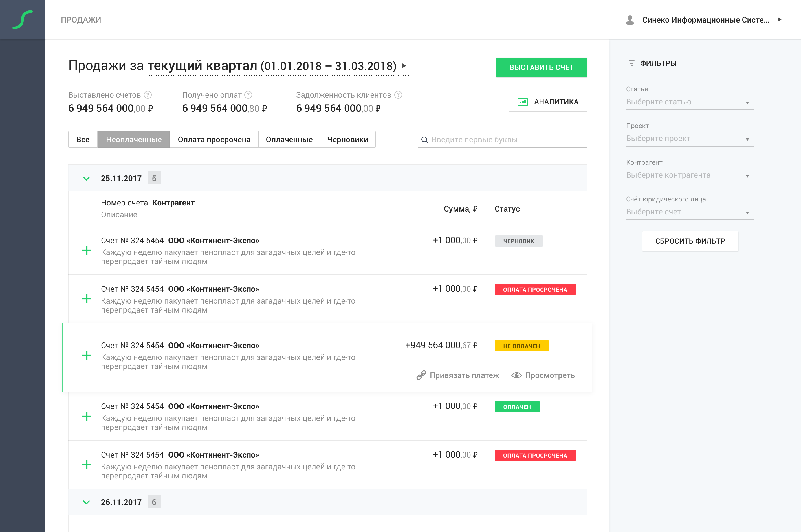Image resolution: width=801 pixels, height=532 pixels.
Task: Switch to the Черновики tab
Action: click(x=347, y=139)
